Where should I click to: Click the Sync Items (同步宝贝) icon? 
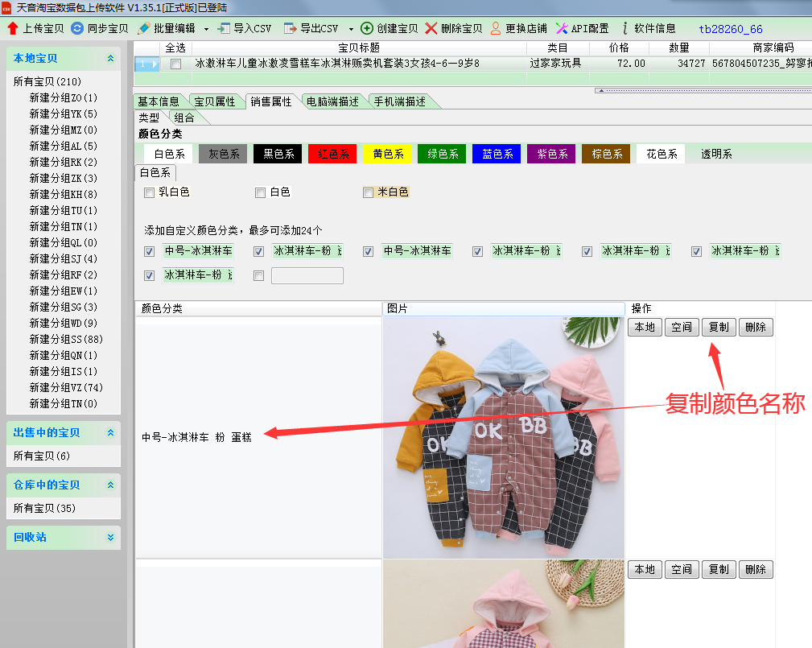coord(77,28)
